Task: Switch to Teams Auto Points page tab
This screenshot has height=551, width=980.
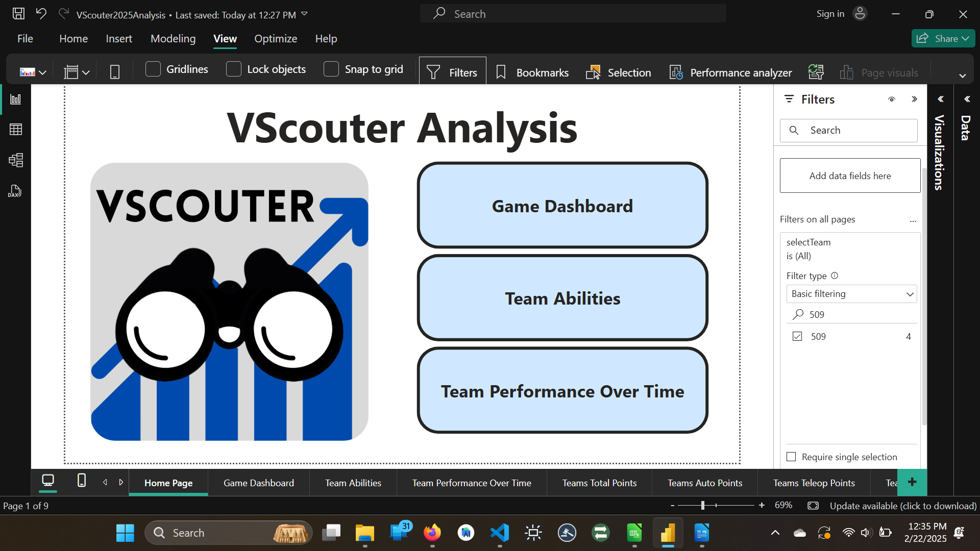Action: (x=705, y=483)
